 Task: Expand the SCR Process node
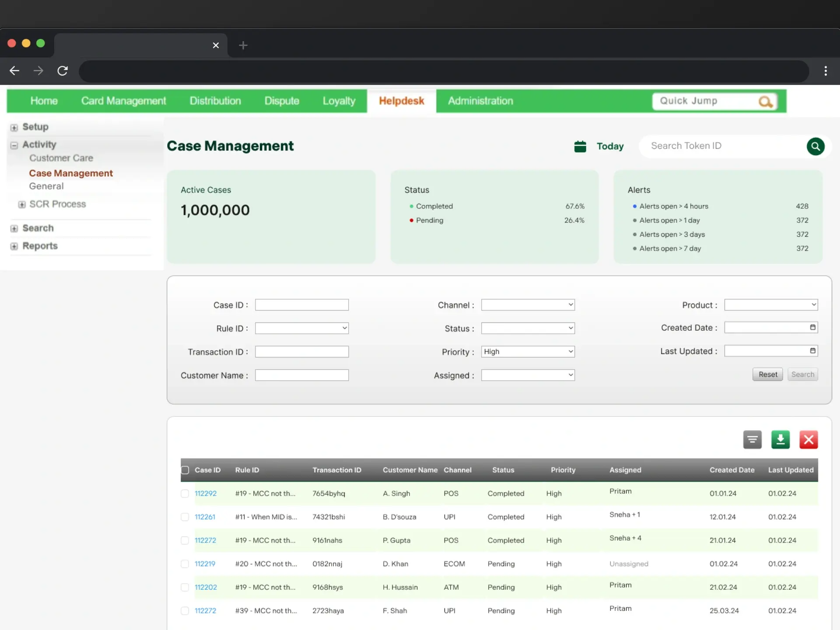(22, 205)
